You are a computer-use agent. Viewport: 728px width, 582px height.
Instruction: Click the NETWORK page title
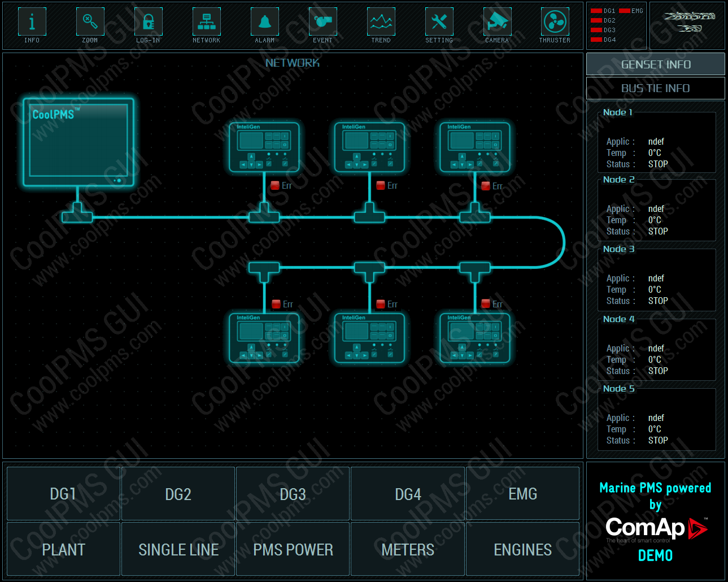[x=293, y=63]
